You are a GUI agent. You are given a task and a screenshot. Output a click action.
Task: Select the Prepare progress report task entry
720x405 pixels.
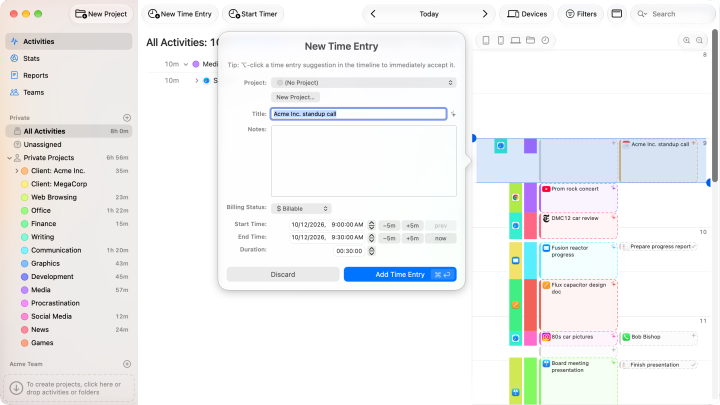point(658,247)
